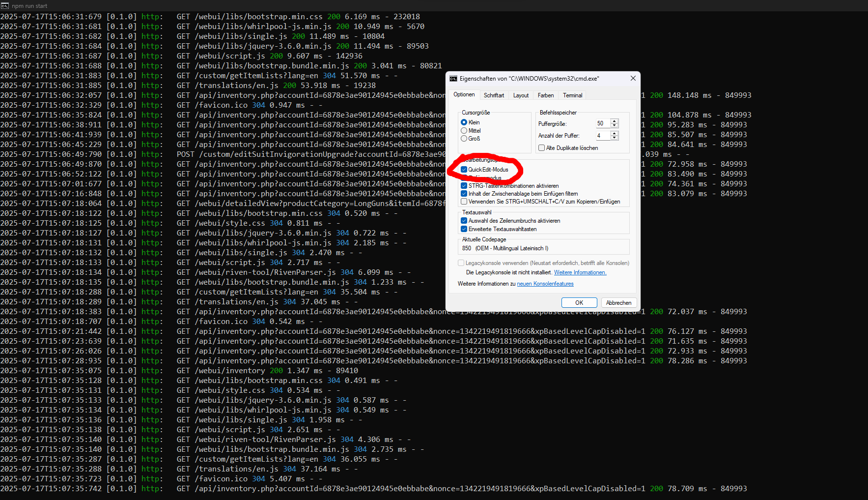Increase Anzahl der Puffer with the up arrow
The height and width of the screenshot is (500, 868).
coord(614,133)
